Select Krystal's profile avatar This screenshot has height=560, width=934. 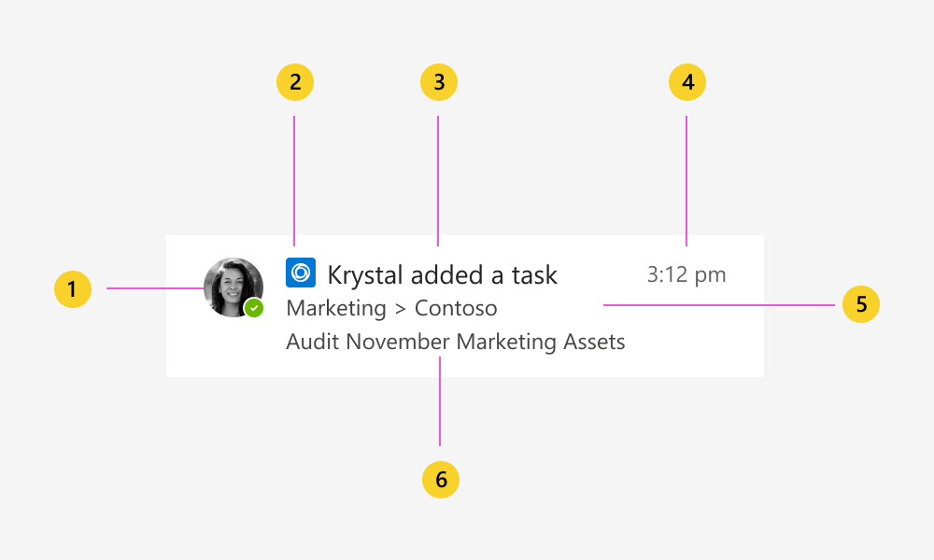233,287
